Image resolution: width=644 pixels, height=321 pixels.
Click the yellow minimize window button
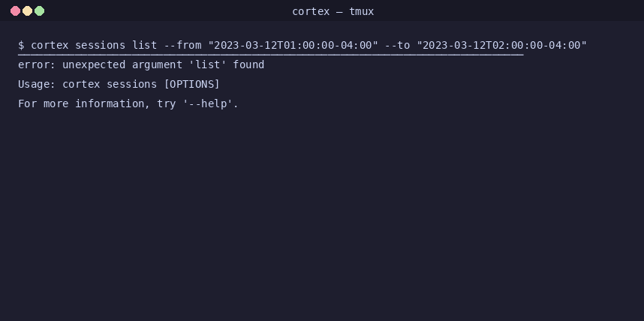[27, 11]
